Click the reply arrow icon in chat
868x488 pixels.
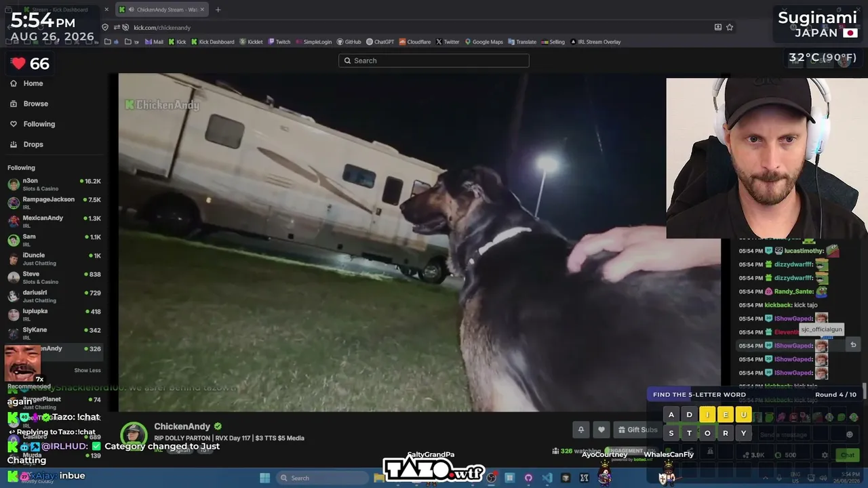[x=853, y=345]
